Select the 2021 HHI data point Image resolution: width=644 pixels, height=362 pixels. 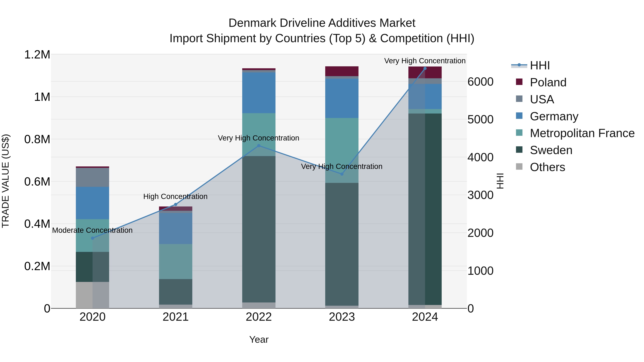tap(175, 204)
